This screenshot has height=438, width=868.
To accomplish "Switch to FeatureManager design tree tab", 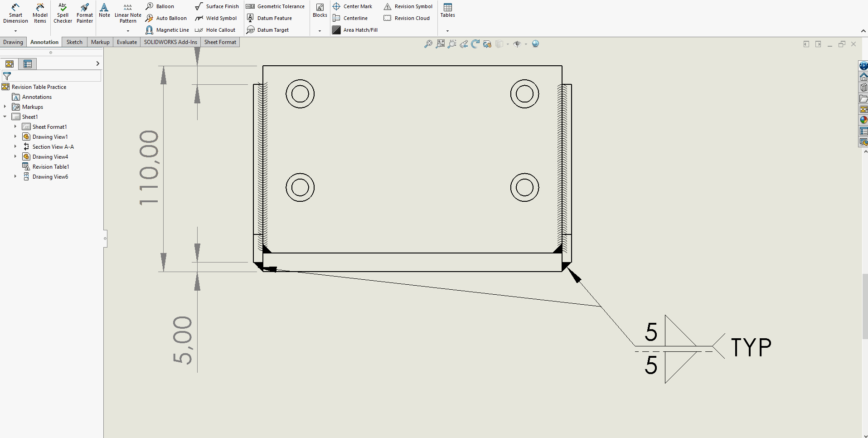I will tap(10, 64).
